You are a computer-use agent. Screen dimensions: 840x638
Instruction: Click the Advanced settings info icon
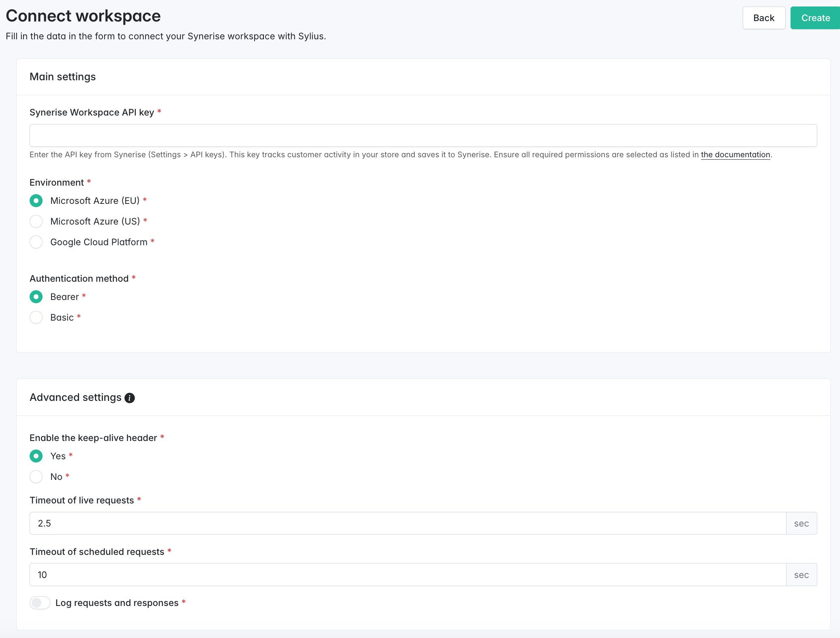coord(129,398)
